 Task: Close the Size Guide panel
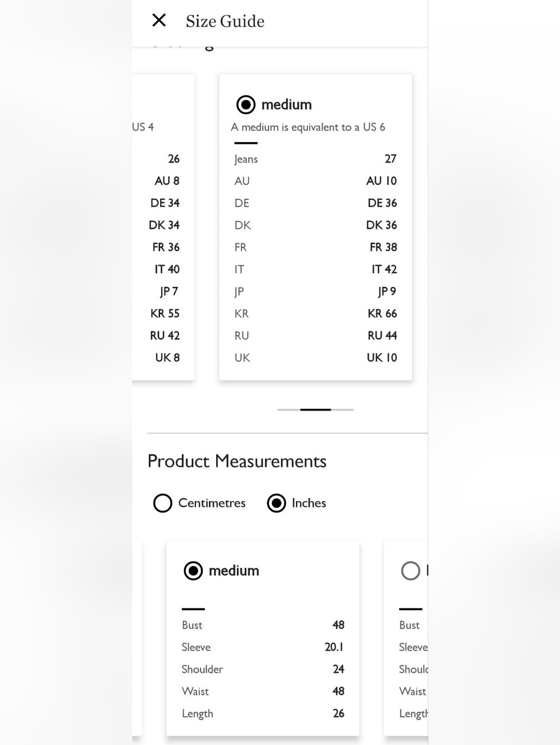coord(159,21)
